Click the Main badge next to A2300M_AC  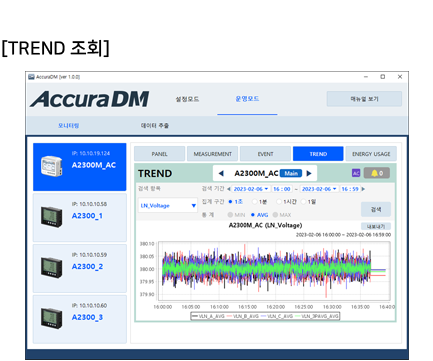coord(291,173)
